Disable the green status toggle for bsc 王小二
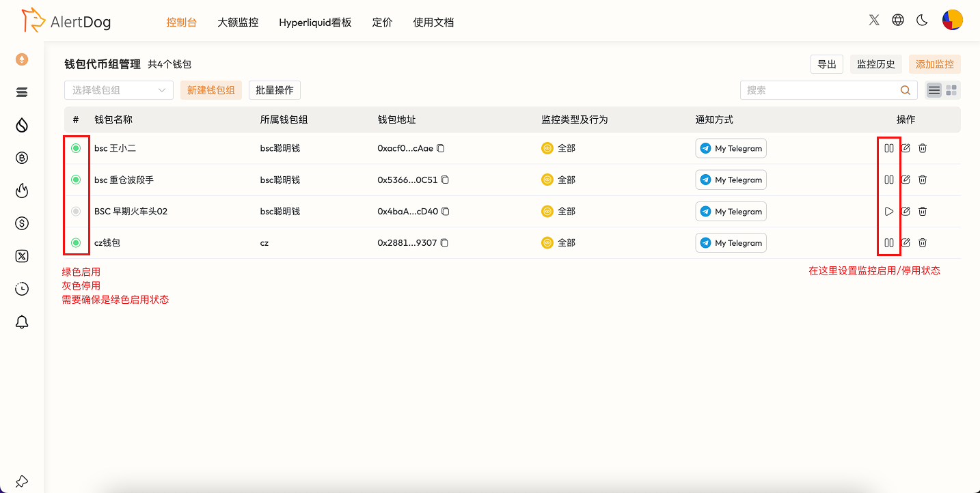Screen dimensions: 980x493 point(76,147)
